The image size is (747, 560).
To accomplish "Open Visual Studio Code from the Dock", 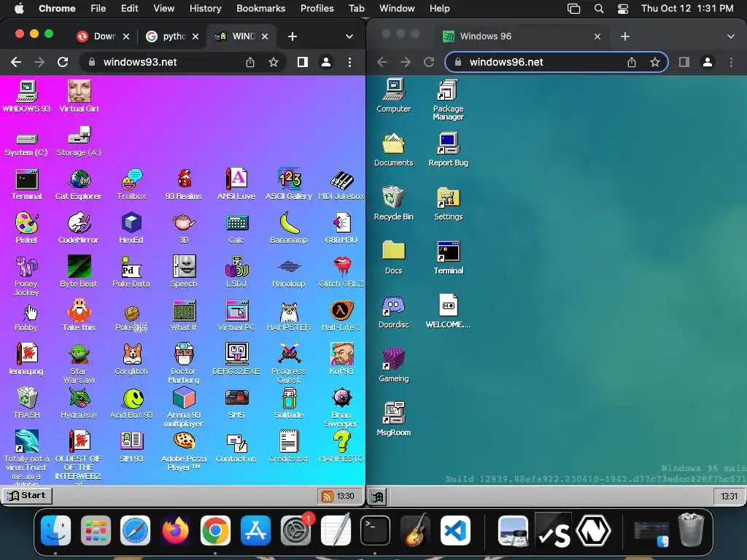I will pos(455,530).
